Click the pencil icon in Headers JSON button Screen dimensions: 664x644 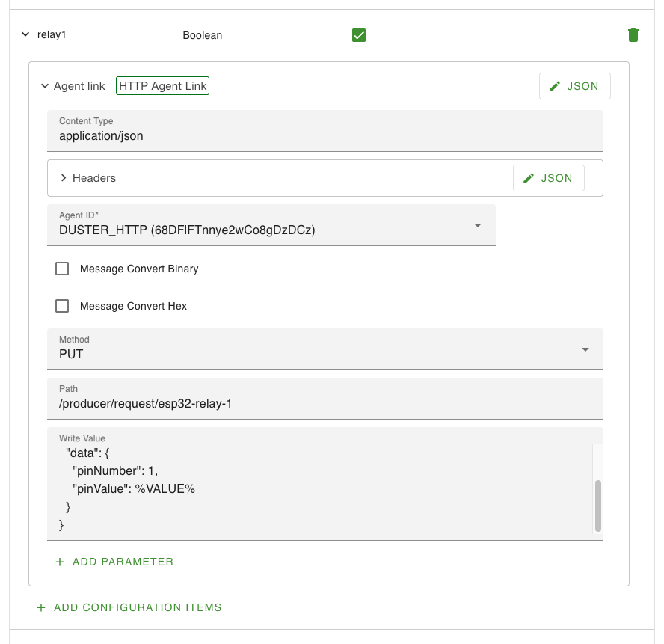coord(529,178)
